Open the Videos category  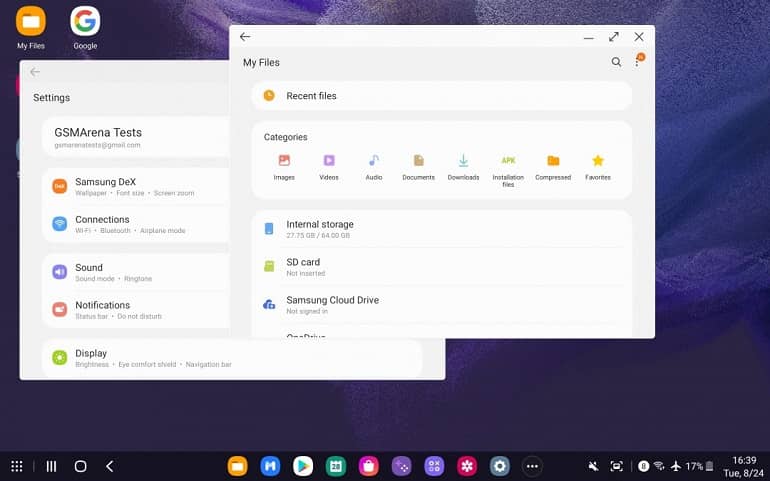coord(329,167)
